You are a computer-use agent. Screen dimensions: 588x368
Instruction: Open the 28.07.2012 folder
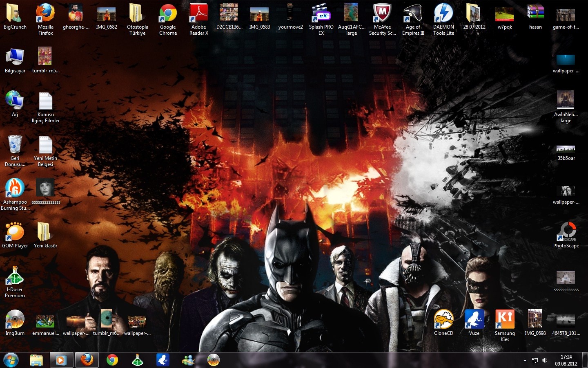474,13
